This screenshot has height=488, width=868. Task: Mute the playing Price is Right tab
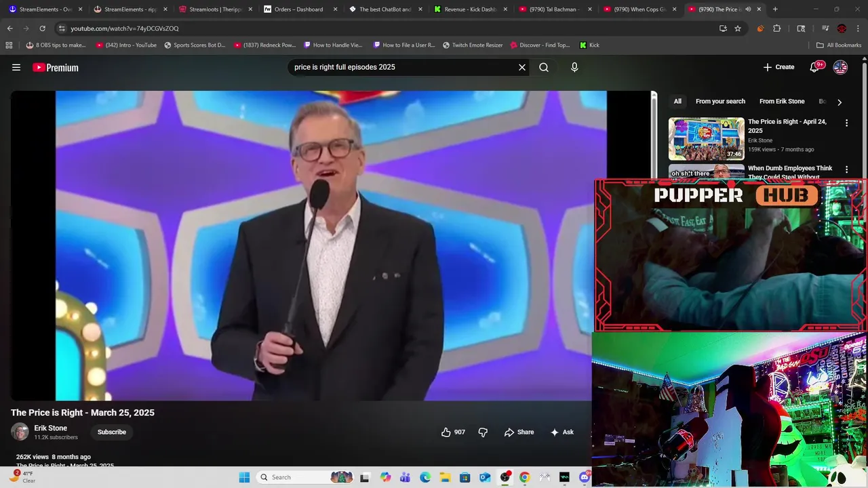748,9
